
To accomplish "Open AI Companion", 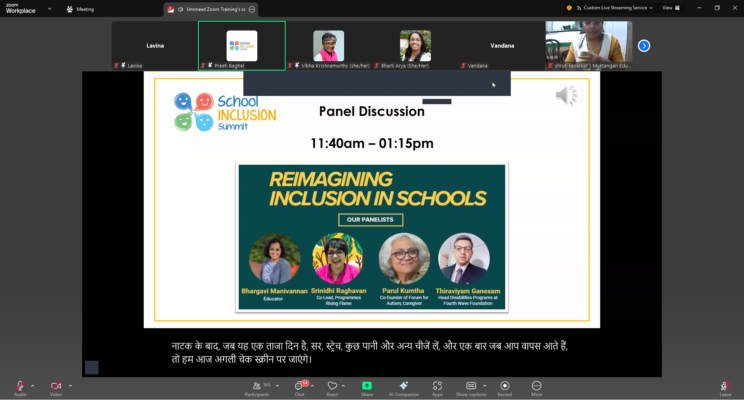I will pyautogui.click(x=404, y=388).
